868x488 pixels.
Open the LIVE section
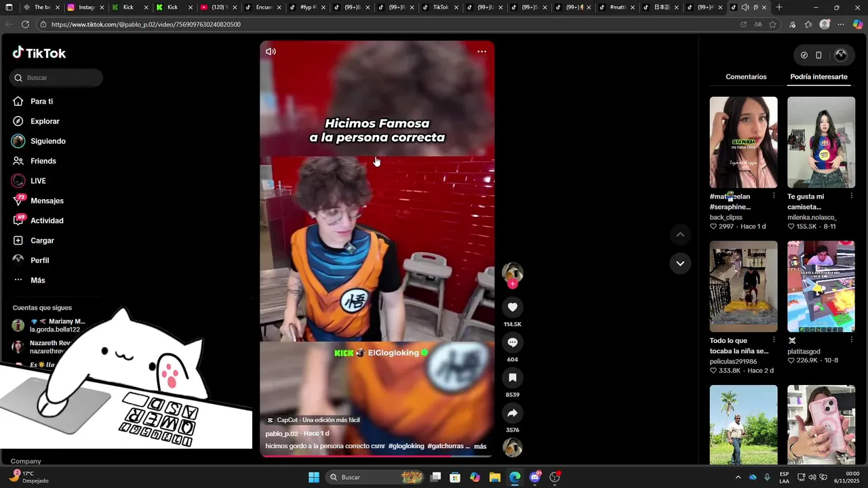point(38,181)
